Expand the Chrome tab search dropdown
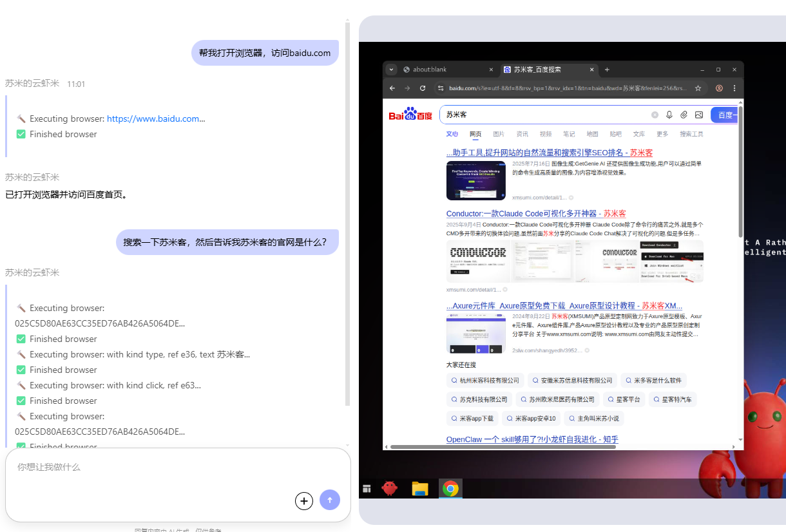Viewport: 786px width, 532px height. click(391, 70)
